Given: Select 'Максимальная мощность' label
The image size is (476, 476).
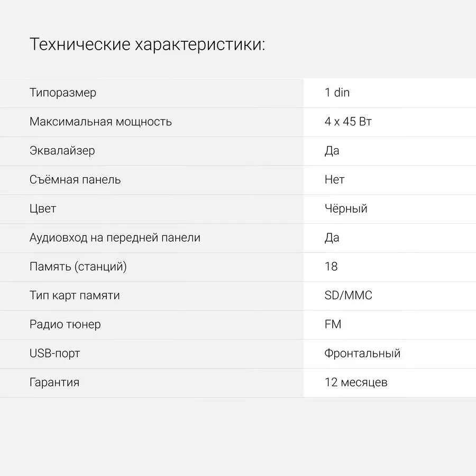Looking at the screenshot, I should pos(100,122).
